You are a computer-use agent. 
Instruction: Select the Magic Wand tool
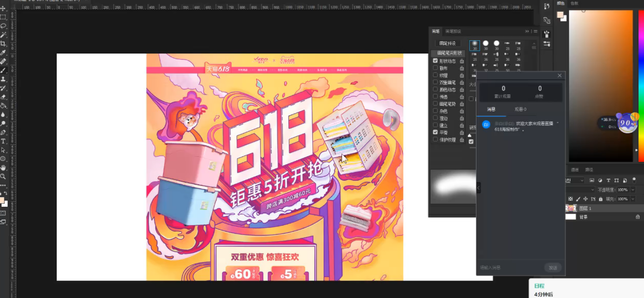point(3,35)
